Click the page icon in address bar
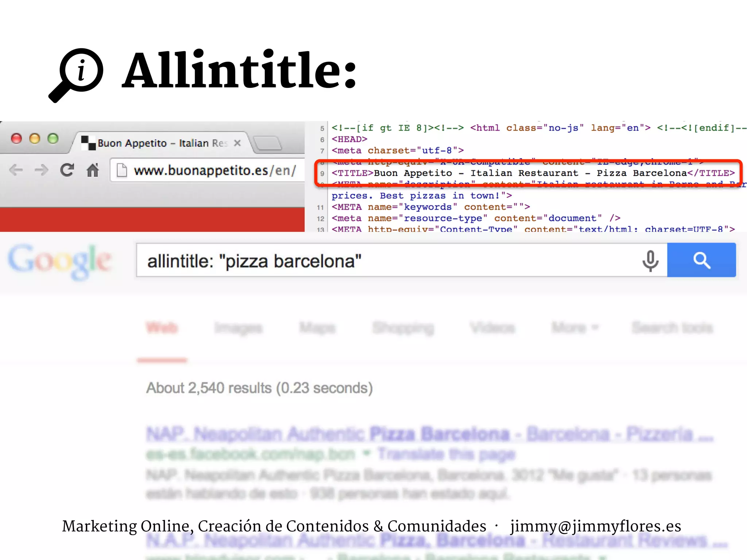The width and height of the screenshot is (747, 560). 121,170
